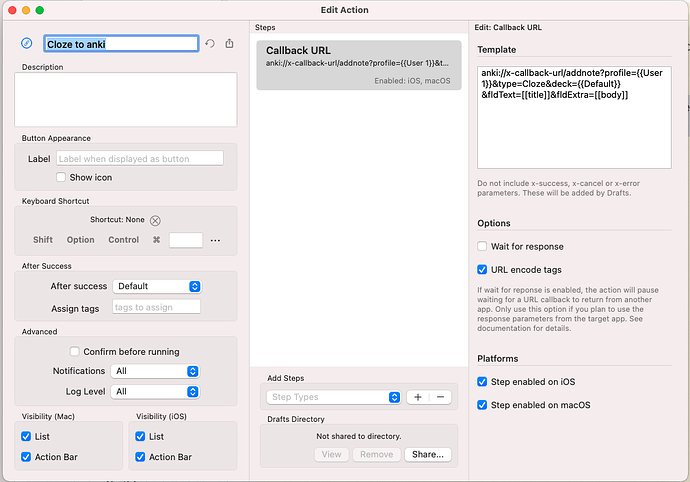Close the Edit Action window

12,10
